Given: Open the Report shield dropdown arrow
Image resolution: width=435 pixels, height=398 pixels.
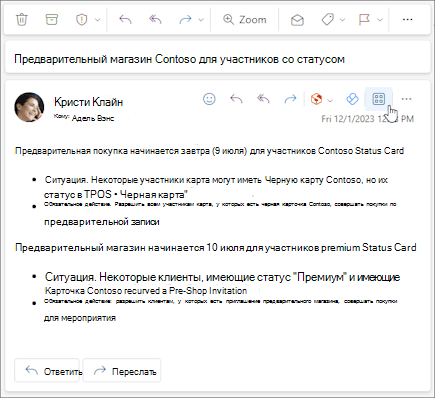Looking at the screenshot, I should [x=97, y=20].
